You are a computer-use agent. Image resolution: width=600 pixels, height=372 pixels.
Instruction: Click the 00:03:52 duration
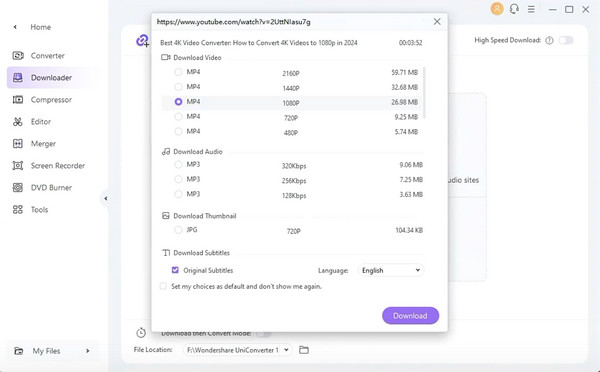point(410,43)
